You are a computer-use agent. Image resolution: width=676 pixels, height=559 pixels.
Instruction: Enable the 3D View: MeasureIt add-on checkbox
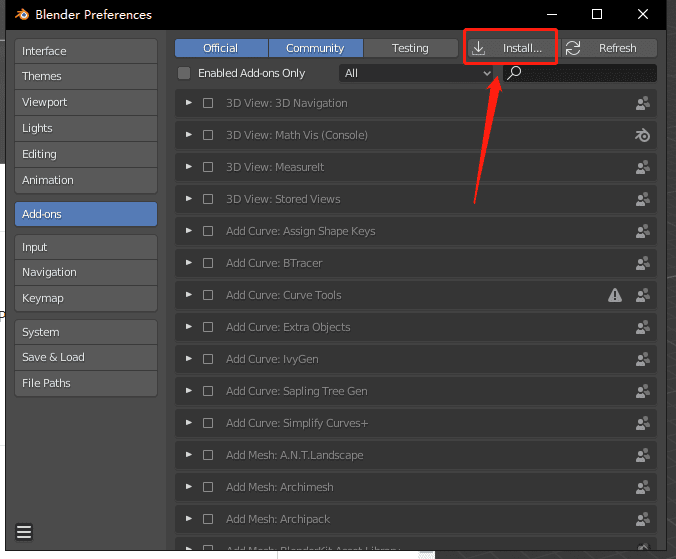[208, 167]
